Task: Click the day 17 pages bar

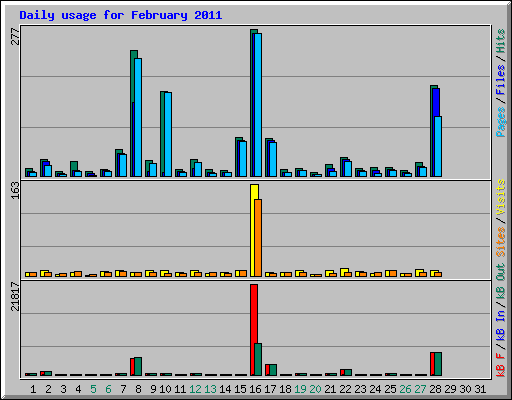Action: click(x=273, y=159)
